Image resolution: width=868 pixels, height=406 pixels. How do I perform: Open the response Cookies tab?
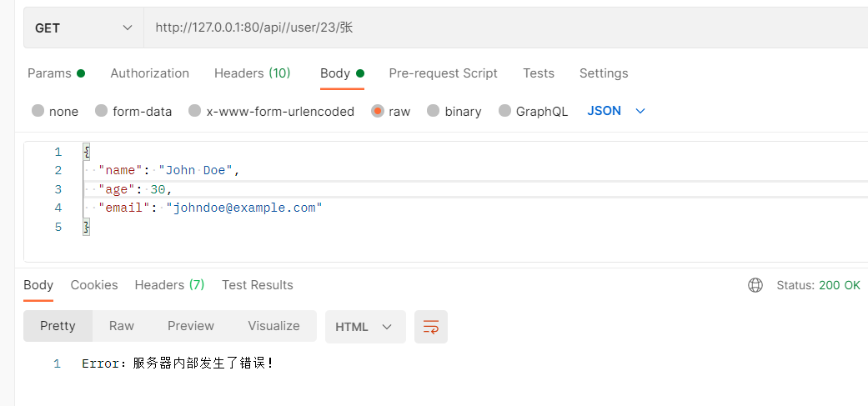(x=94, y=285)
